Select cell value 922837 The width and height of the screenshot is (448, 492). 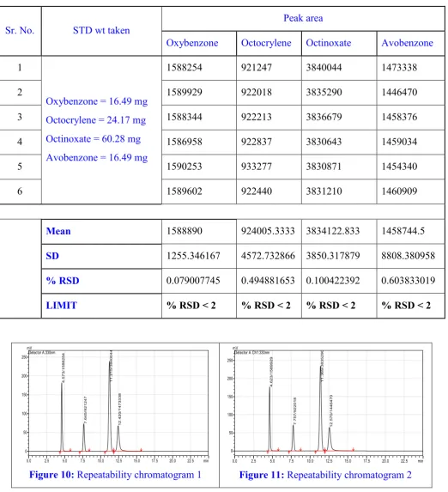(x=257, y=142)
